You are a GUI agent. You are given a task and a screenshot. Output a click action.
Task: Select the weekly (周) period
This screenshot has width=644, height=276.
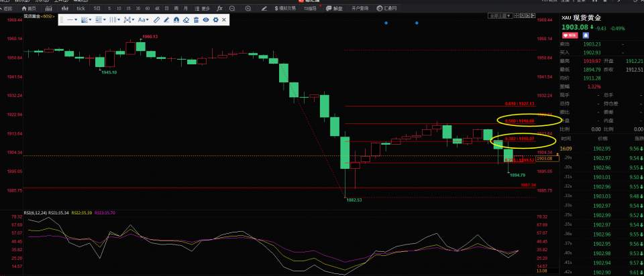click(x=176, y=8)
